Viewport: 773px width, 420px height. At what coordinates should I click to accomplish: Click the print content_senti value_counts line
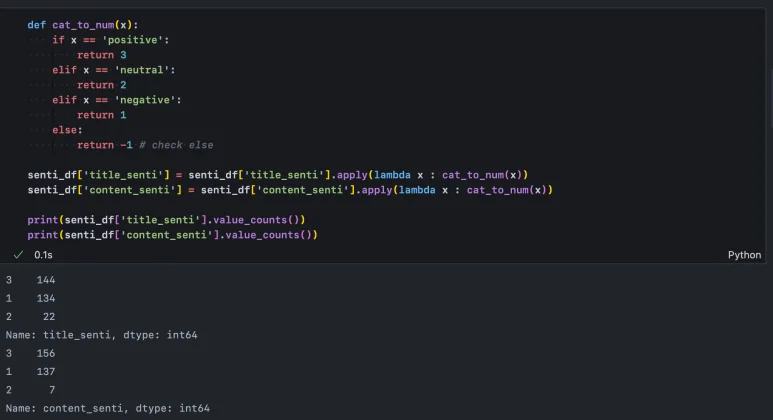(x=172, y=234)
